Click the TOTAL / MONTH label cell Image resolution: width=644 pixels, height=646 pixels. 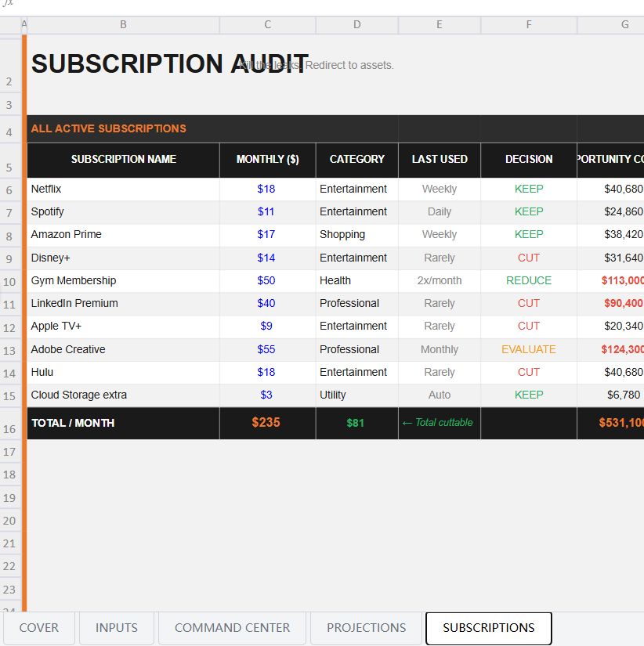[123, 423]
